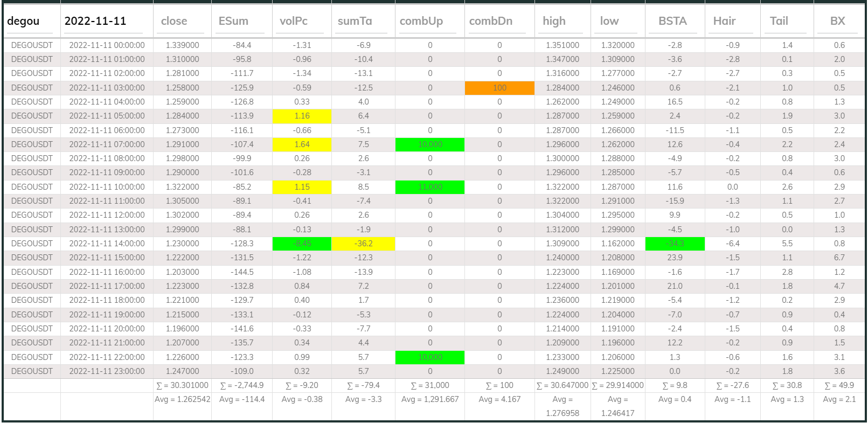Click the yellow sumTa cell showing -36.2
868x423 pixels.
[x=363, y=244]
